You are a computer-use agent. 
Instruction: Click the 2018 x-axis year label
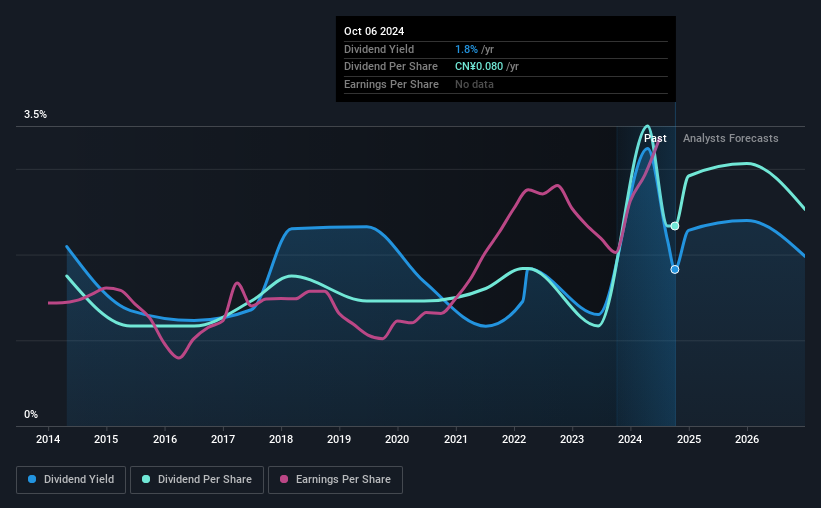tap(281, 439)
